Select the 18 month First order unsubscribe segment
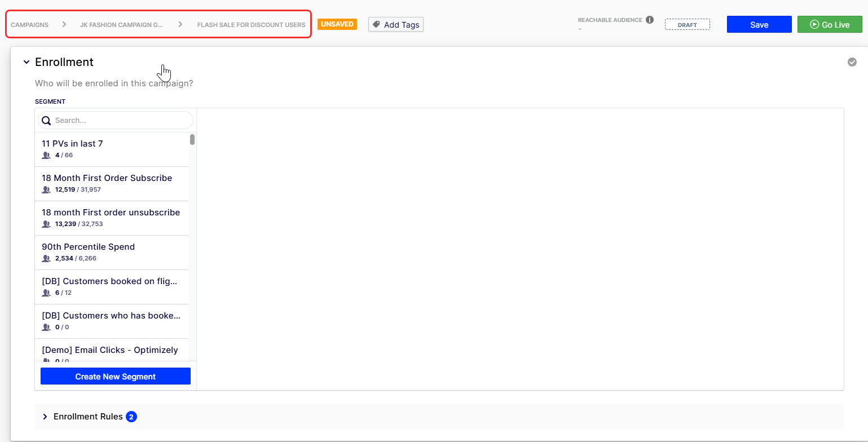The width and height of the screenshot is (868, 442). coord(111,213)
